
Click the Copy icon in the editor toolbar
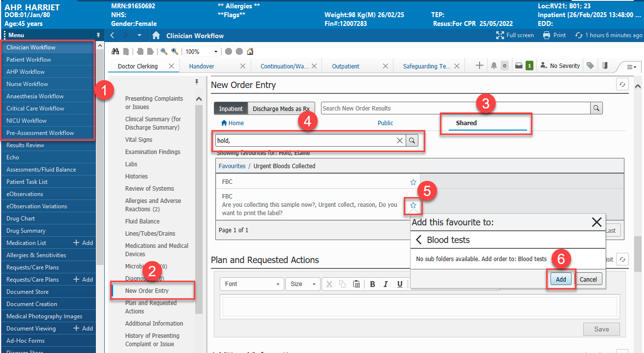[343, 284]
